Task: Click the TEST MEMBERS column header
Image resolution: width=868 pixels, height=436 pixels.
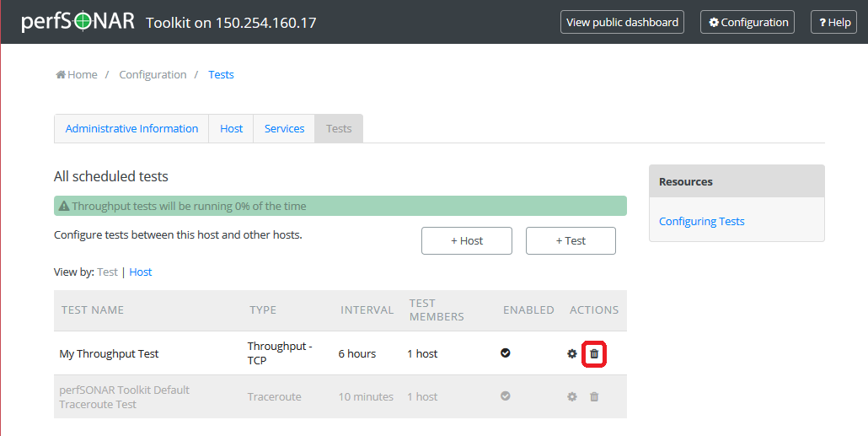Action: [x=437, y=310]
